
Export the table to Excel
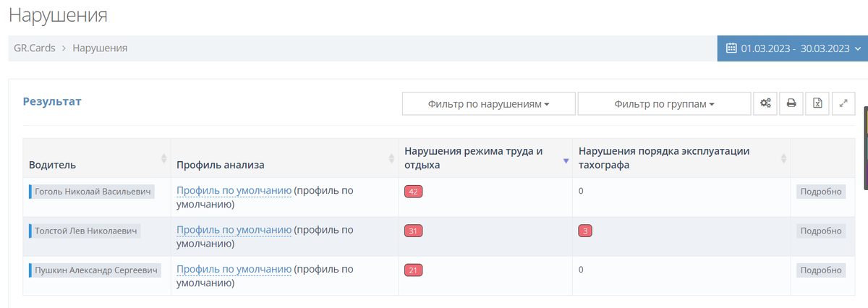tap(817, 103)
